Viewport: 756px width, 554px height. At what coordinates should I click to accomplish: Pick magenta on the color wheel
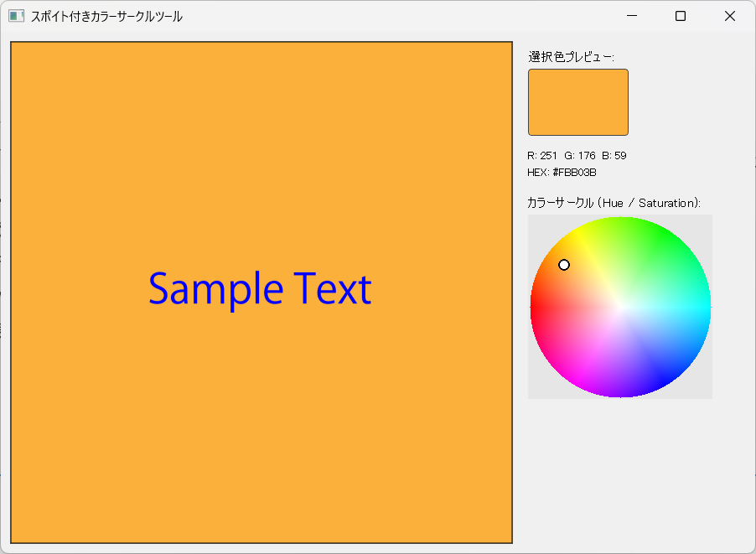point(578,379)
